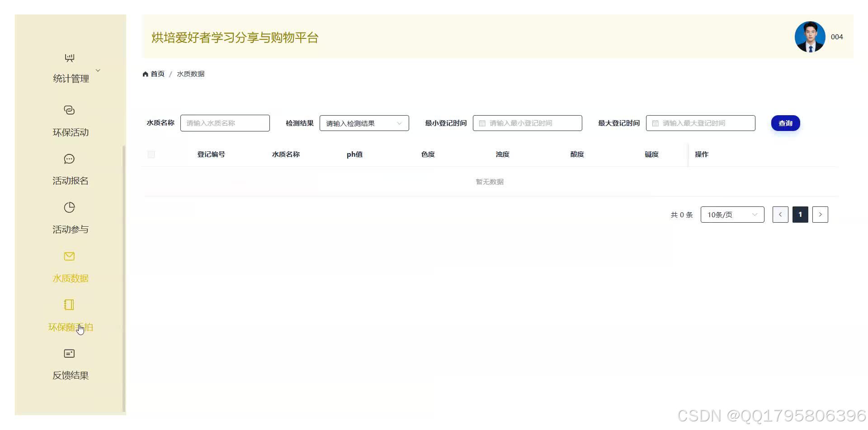The image size is (868, 430).
Task: Open 环保活动 menu item
Action: click(x=71, y=132)
